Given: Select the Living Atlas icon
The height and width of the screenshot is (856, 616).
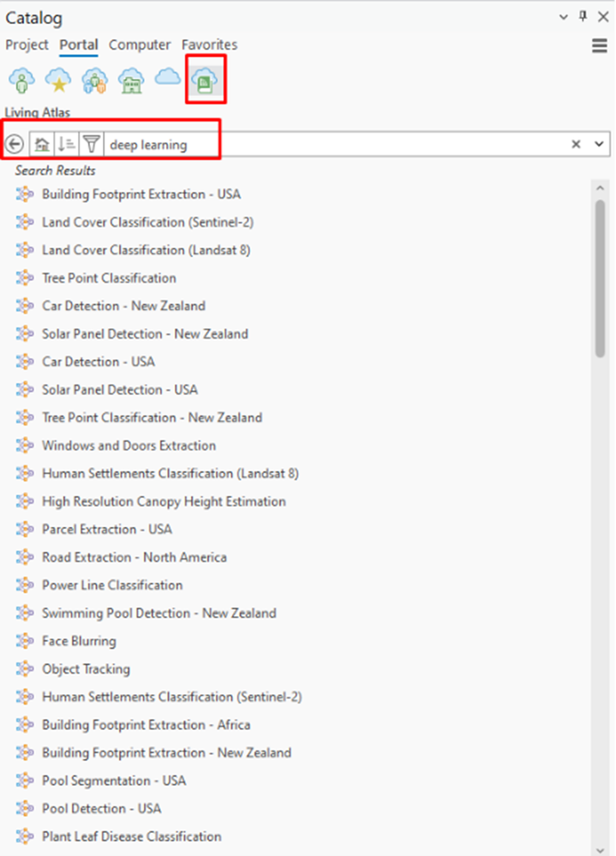Looking at the screenshot, I should point(206,81).
